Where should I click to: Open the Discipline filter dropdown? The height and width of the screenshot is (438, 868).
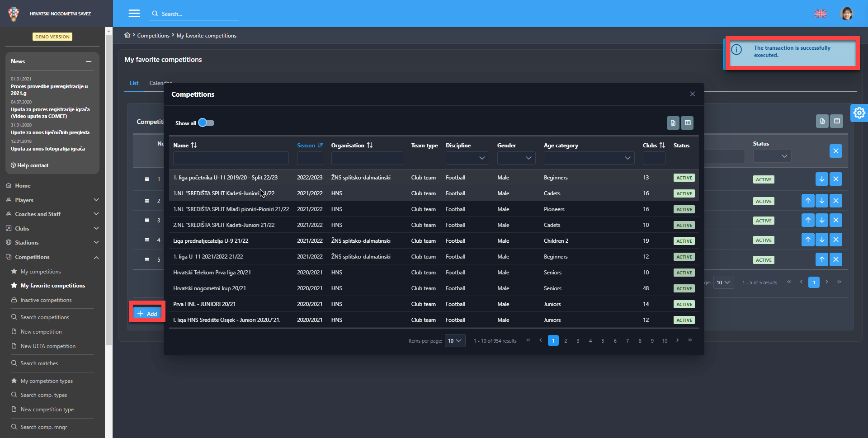click(x=467, y=158)
